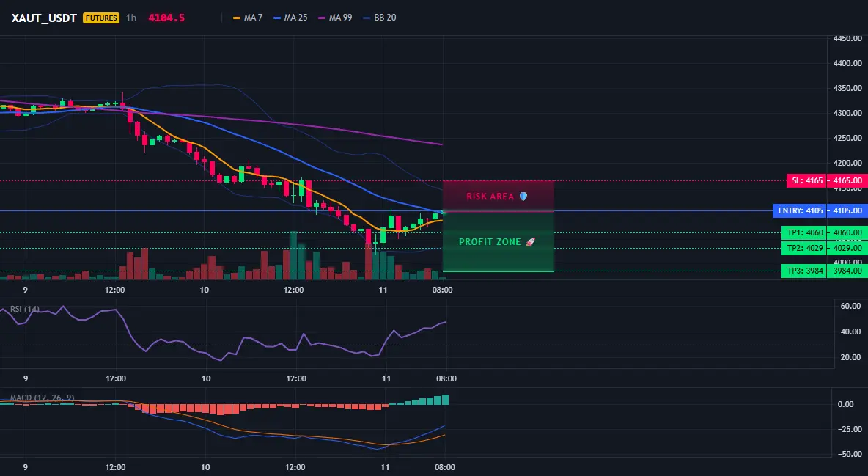Click the 4250.00 price axis label
Screen dimensions: 868x476
tap(847, 138)
